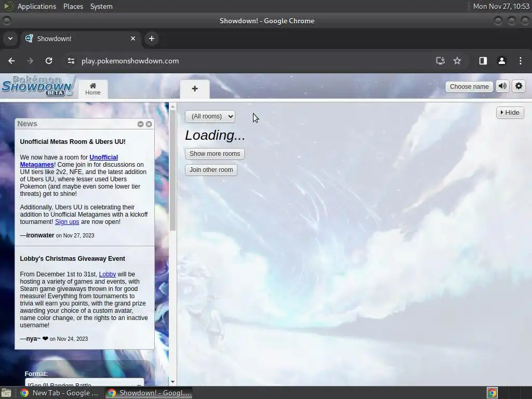532x399 pixels.
Task: Open the Format selector dropdown
Action: click(85, 383)
